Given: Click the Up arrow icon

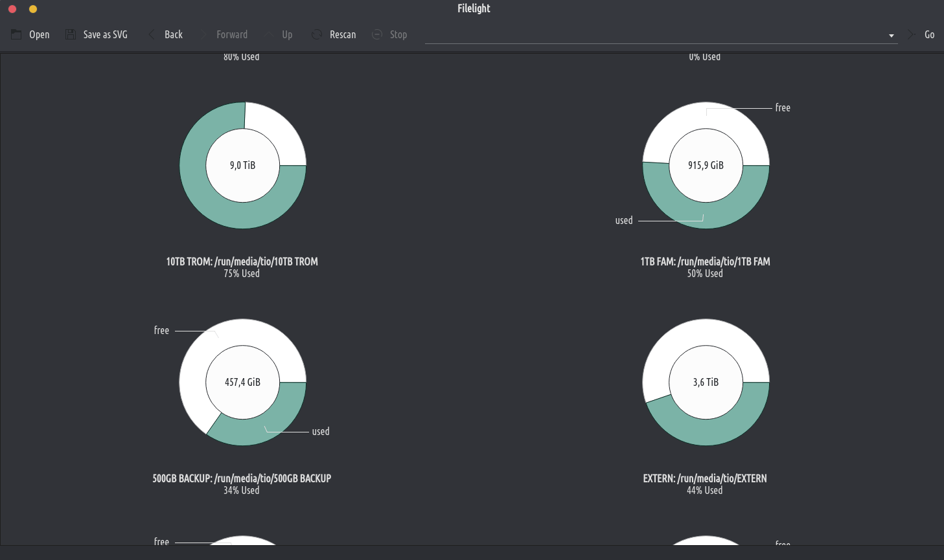Looking at the screenshot, I should pos(269,34).
